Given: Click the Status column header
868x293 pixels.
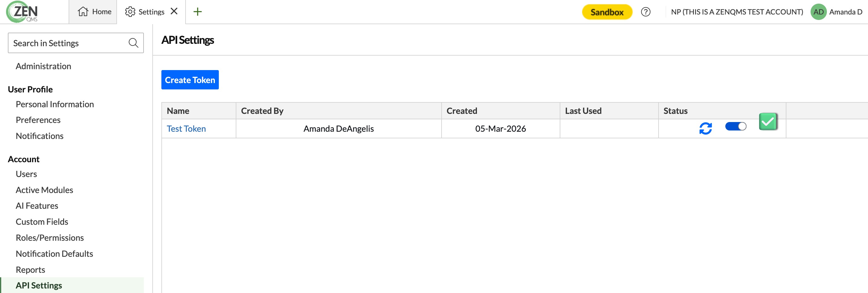Looking at the screenshot, I should tap(722, 111).
